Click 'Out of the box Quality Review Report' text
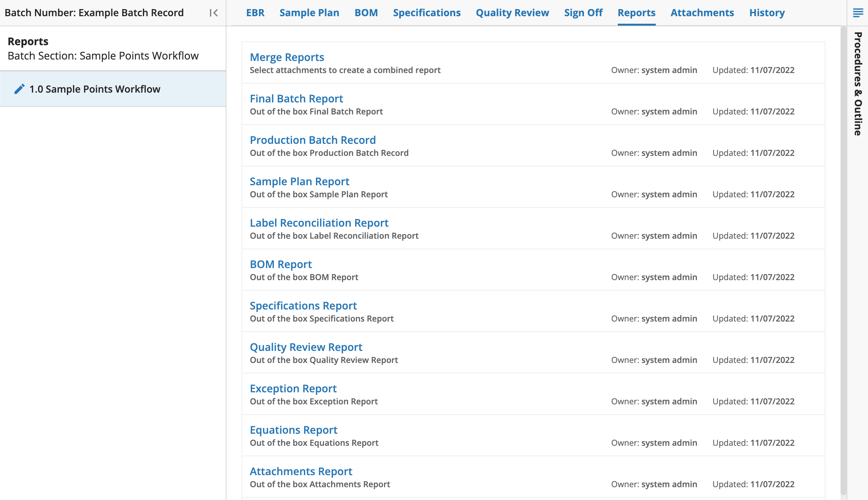This screenshot has height=500, width=868. (324, 360)
